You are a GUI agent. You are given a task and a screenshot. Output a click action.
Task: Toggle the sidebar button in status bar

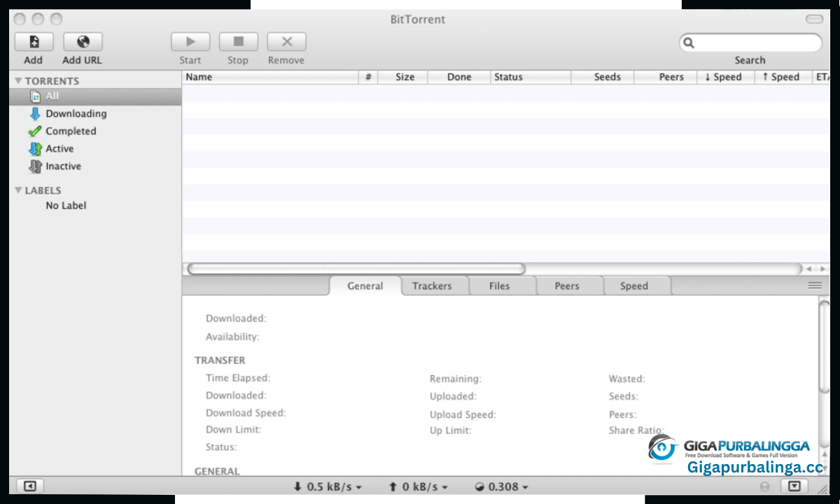coord(30,486)
